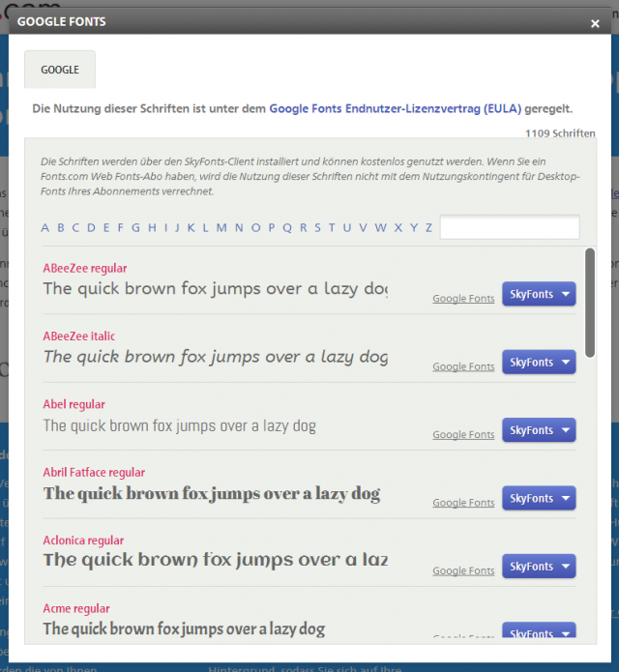Image resolution: width=619 pixels, height=672 pixels.
Task: Open SkyFonts dropdown for Abril Fatface regular
Action: 539,498
